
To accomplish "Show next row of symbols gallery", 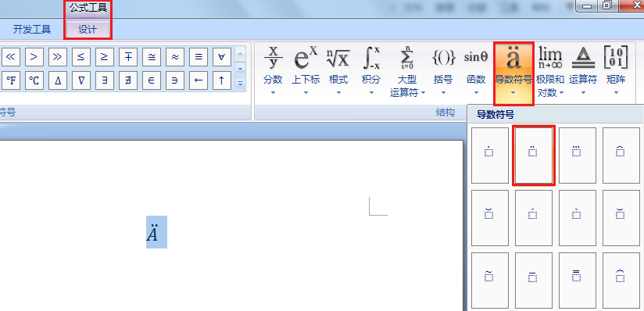I will [241, 69].
